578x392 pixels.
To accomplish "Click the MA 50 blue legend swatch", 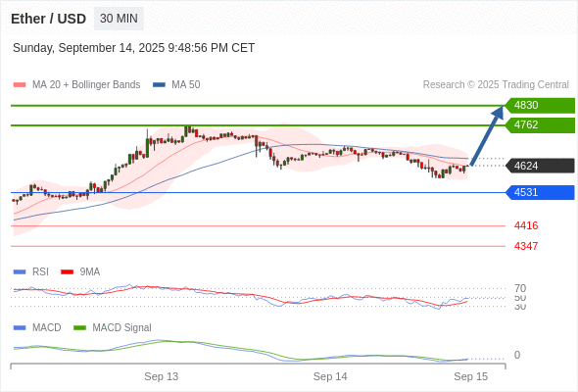I will [x=159, y=85].
